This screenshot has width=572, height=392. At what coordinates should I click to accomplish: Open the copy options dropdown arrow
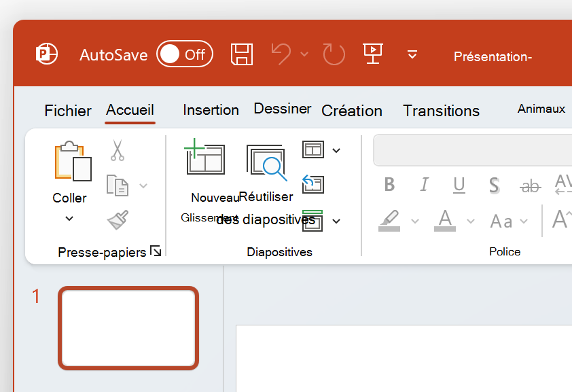click(x=143, y=185)
